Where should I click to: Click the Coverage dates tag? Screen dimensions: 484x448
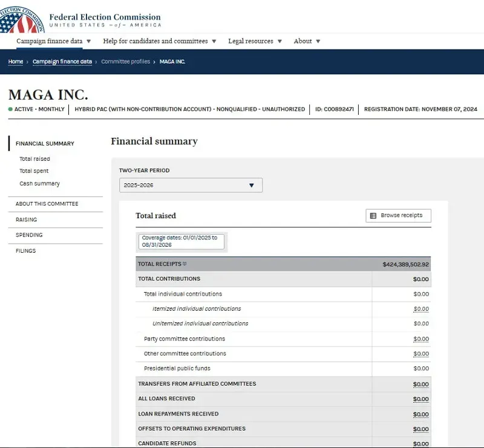point(181,241)
